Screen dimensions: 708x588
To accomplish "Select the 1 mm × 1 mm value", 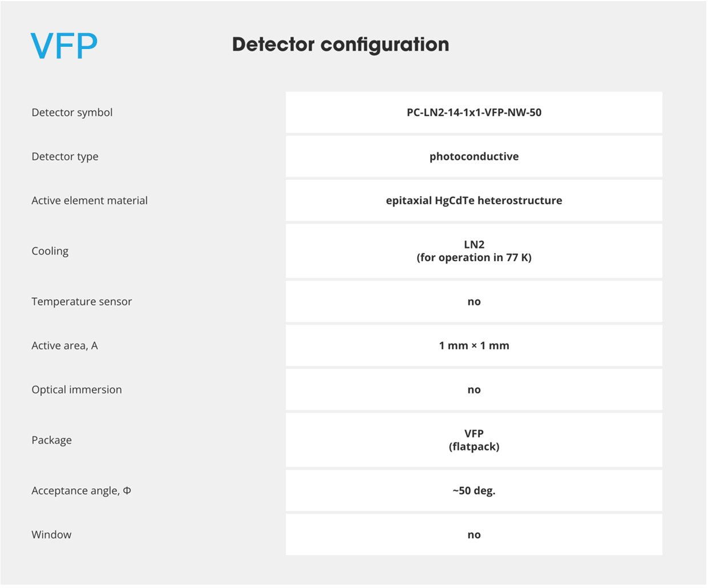I will (x=474, y=345).
